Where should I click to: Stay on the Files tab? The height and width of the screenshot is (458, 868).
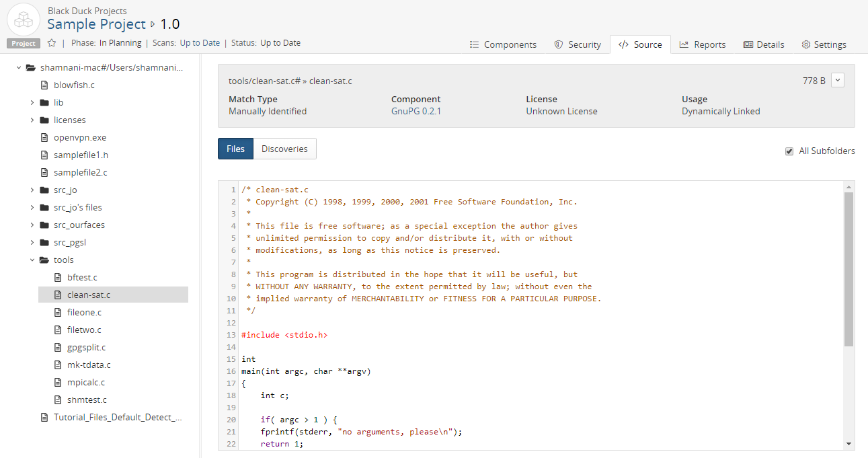235,149
